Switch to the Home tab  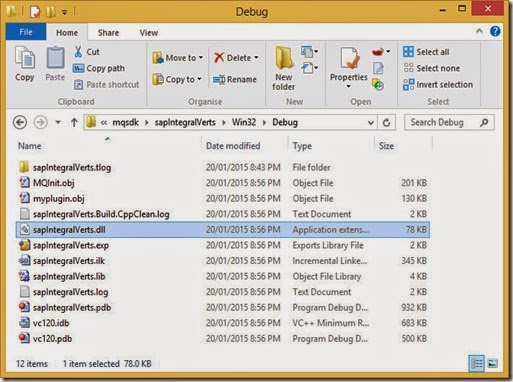(67, 33)
